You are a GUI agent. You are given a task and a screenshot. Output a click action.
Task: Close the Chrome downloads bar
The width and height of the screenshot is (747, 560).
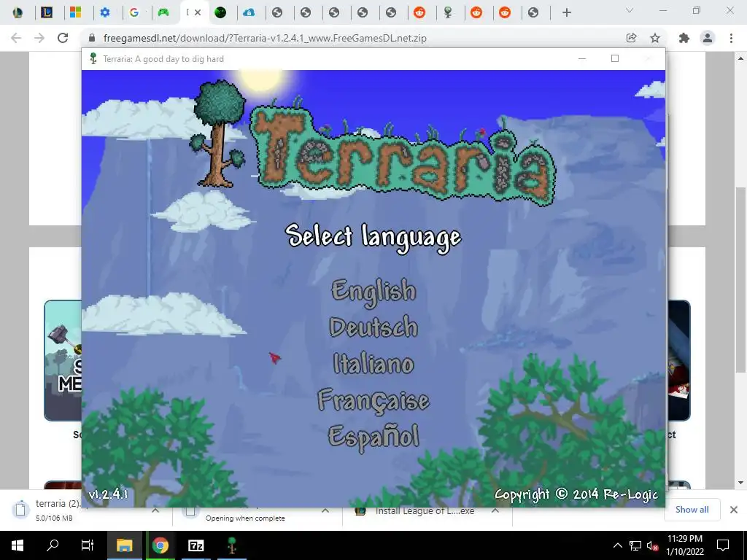pos(734,510)
